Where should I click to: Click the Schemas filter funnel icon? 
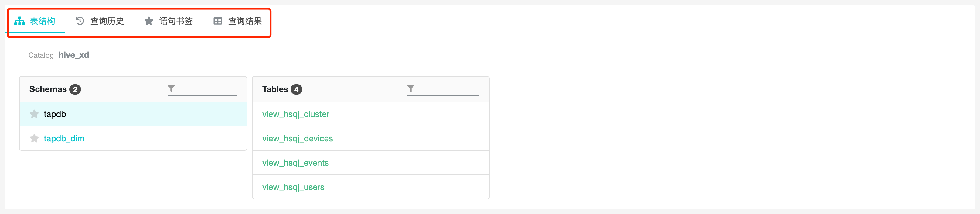click(171, 89)
